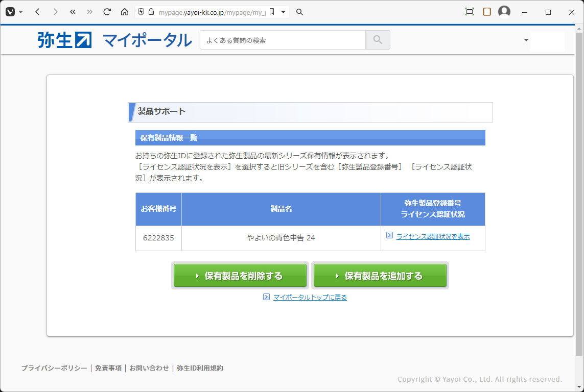Click the お客様番号 column header
Image resolution: width=584 pixels, height=392 pixels.
pyautogui.click(x=159, y=209)
